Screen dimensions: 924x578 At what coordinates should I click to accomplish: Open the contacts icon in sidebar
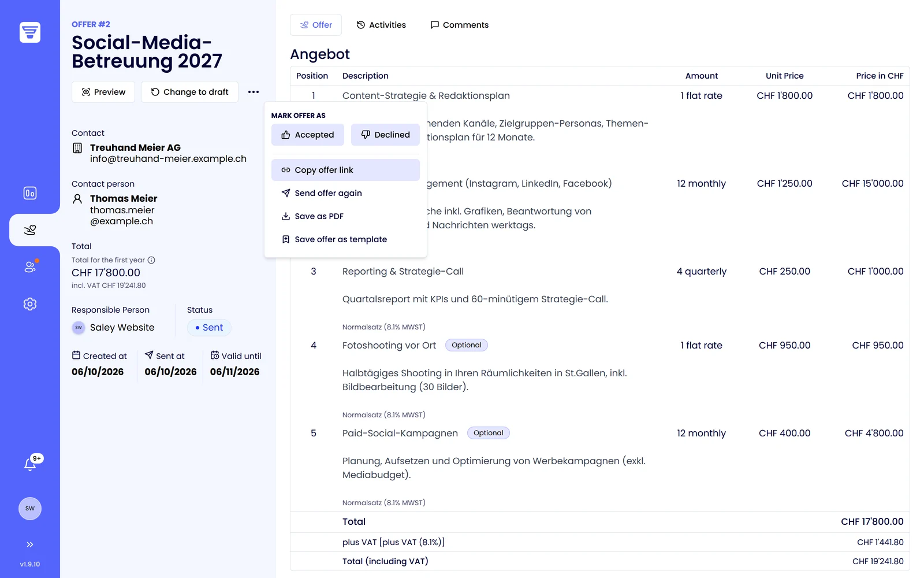coord(30,267)
